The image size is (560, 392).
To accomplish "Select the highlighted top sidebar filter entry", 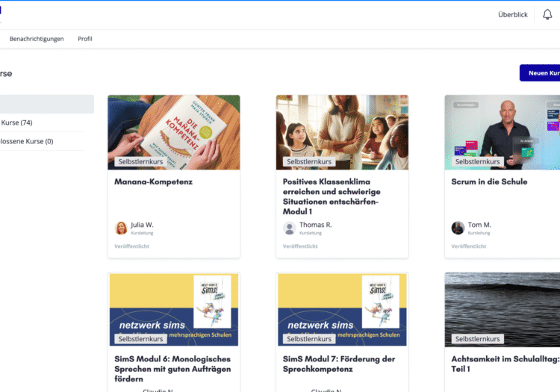I will coord(47,104).
